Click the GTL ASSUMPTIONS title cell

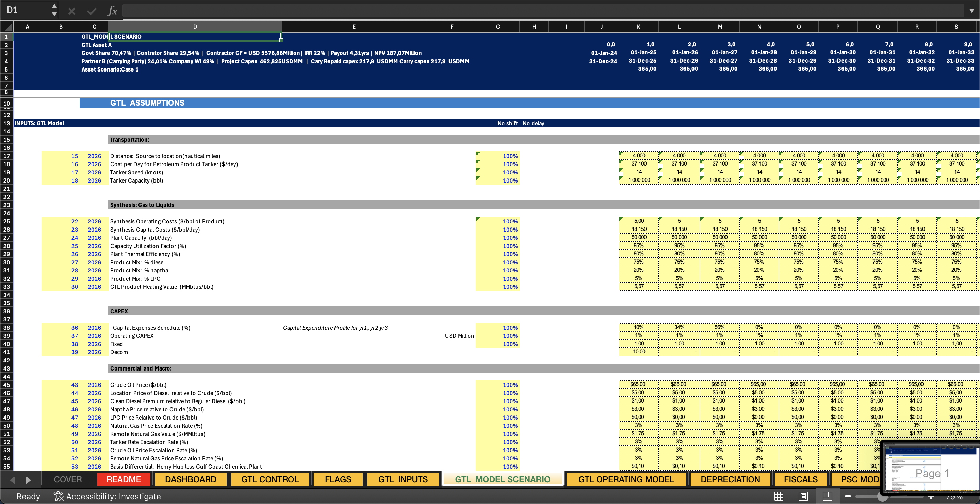(147, 103)
